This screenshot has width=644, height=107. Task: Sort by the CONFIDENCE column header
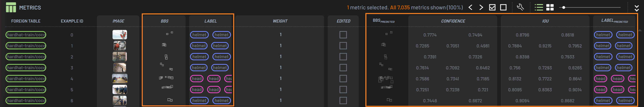tap(453, 21)
